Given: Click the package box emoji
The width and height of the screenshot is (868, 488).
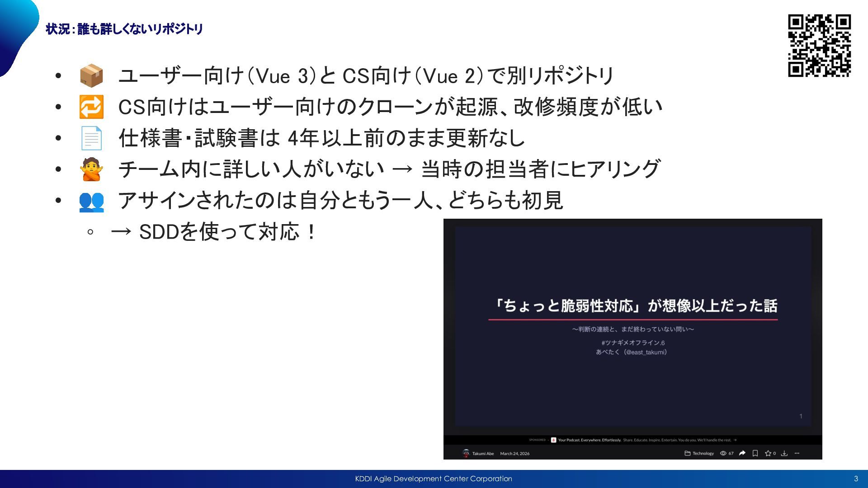Looking at the screenshot, I should [91, 76].
